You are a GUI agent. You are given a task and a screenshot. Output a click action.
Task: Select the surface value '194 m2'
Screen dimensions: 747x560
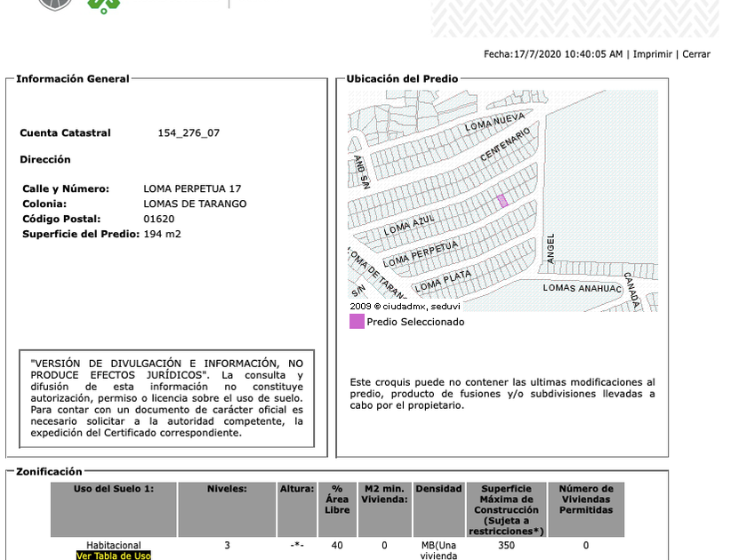(163, 234)
